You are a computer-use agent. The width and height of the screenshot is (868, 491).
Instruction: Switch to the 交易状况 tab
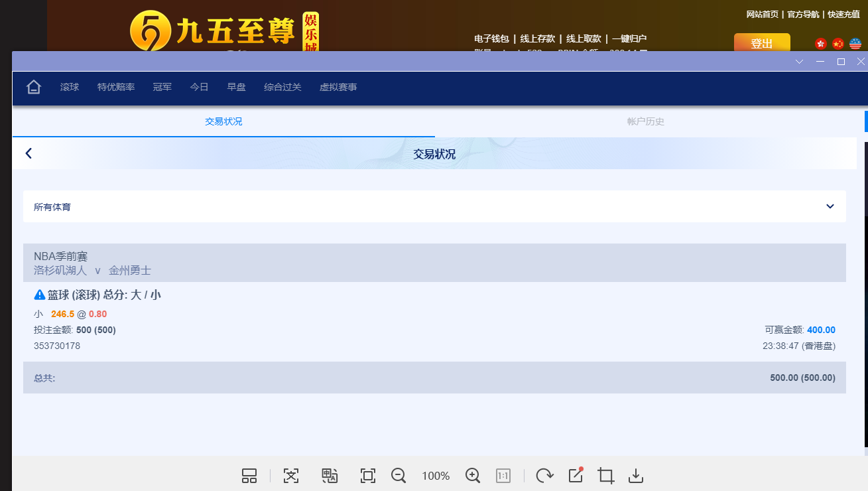(223, 121)
